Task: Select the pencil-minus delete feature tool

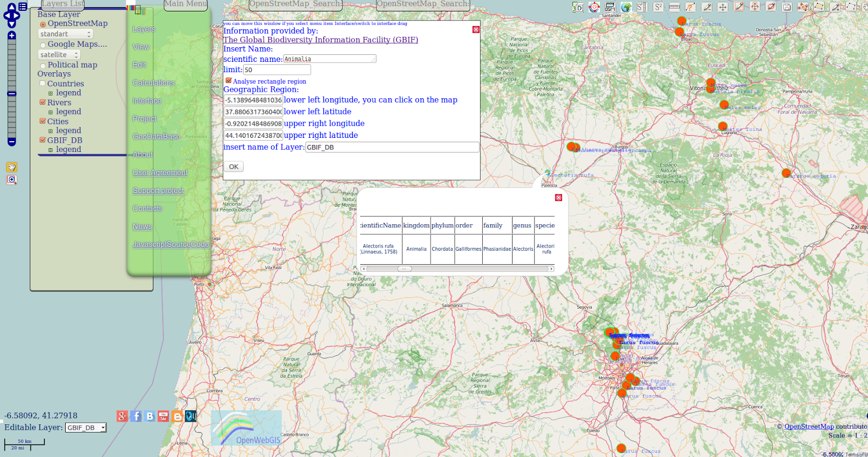Action: pos(707,7)
